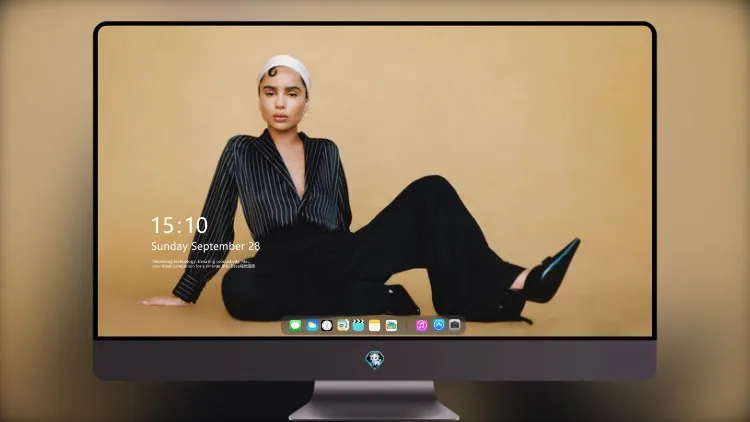
Task: Open the pink iTunes music app
Action: tap(421, 325)
